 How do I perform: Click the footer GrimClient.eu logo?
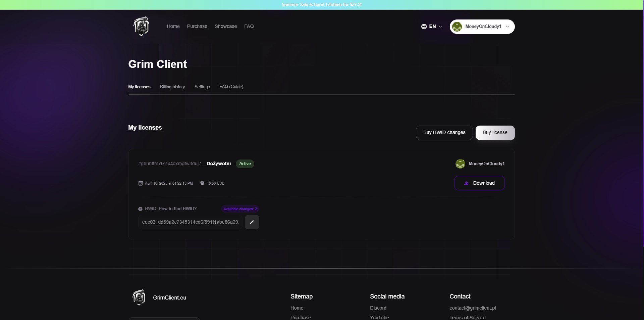click(x=139, y=298)
